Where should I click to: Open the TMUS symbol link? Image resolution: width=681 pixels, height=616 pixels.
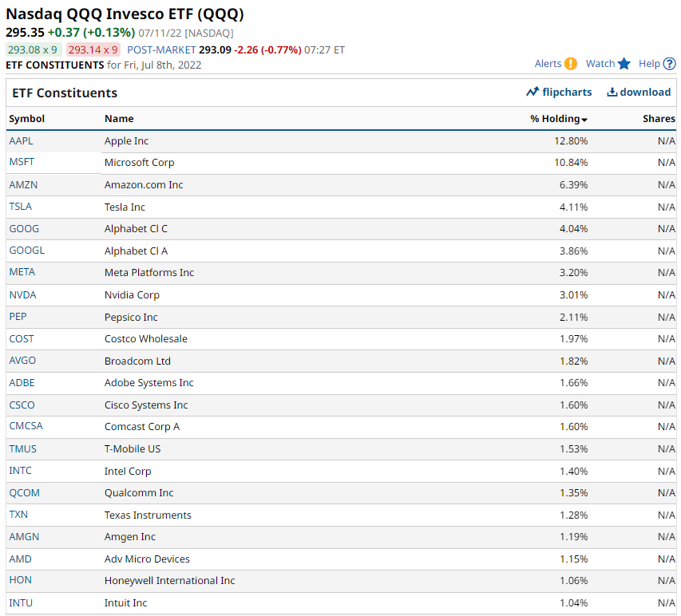coord(22,448)
